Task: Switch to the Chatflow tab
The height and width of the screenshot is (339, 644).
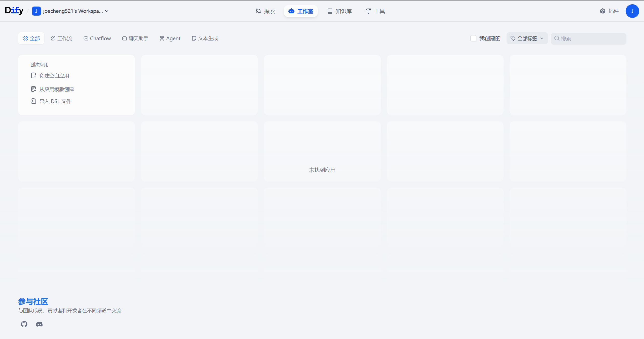Action: pos(97,38)
